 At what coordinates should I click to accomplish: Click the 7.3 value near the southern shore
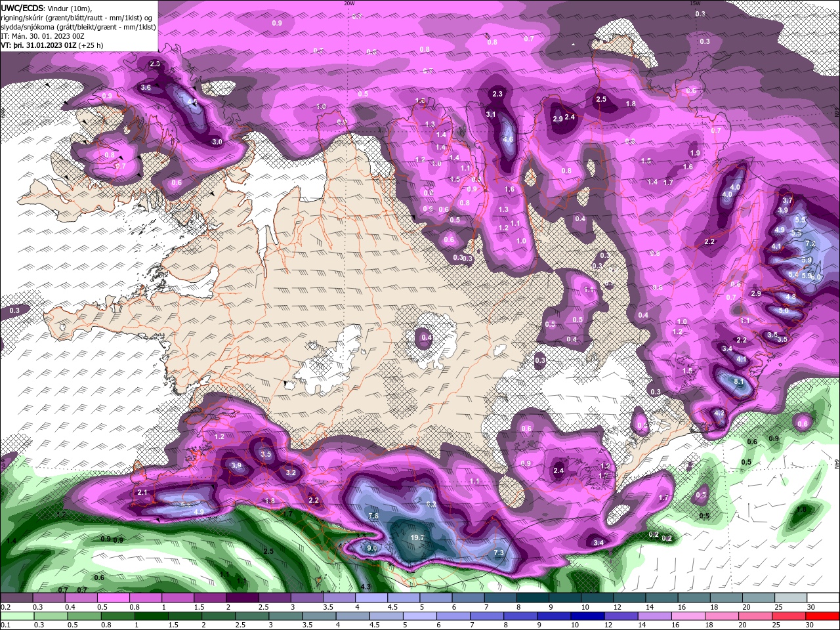(499, 553)
